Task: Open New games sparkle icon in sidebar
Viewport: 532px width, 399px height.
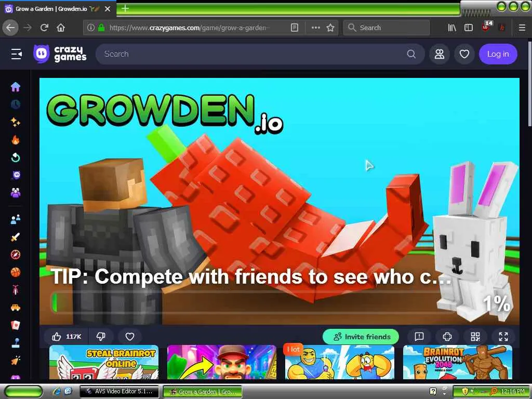Action: tap(16, 122)
